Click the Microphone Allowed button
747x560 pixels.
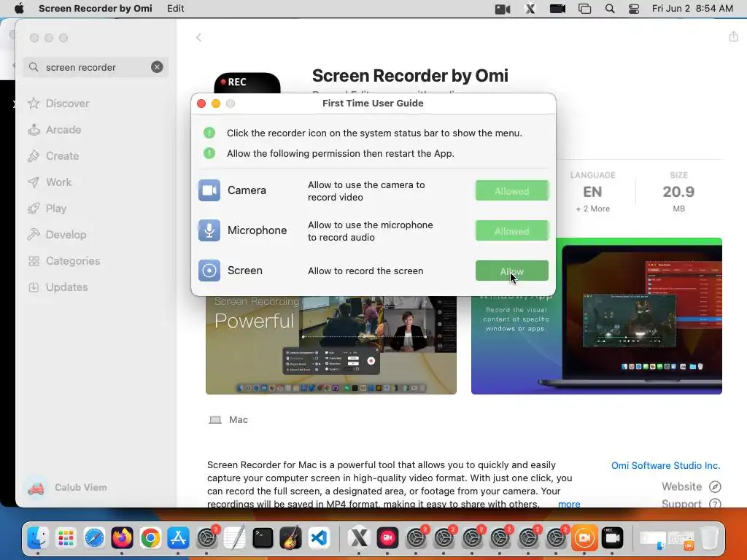(511, 231)
